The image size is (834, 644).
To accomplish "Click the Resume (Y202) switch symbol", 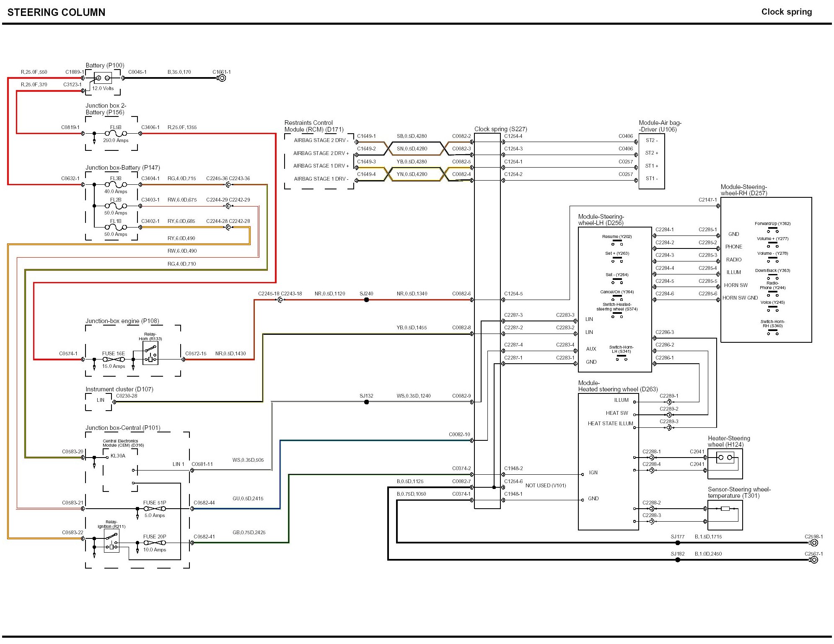I will [617, 242].
